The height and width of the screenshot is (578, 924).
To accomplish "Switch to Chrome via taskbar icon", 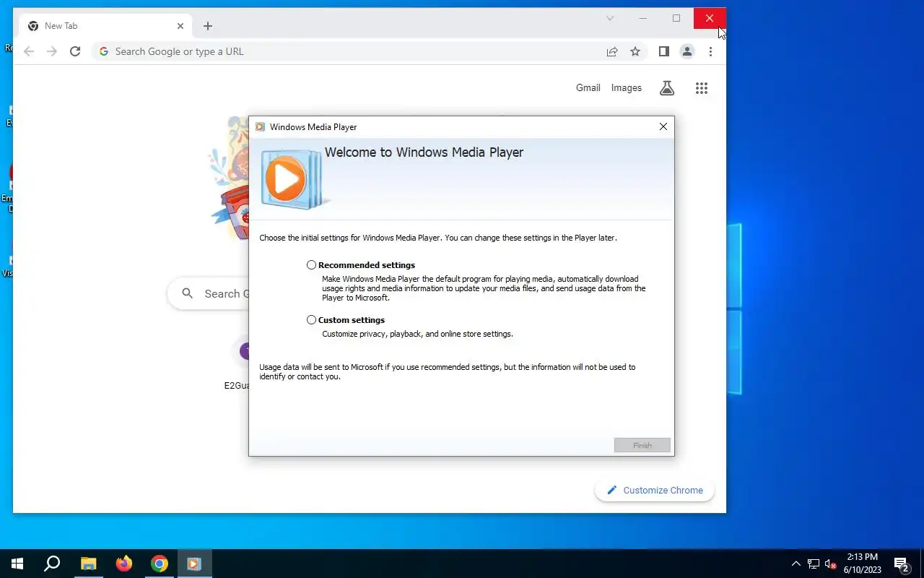I will coord(160,564).
